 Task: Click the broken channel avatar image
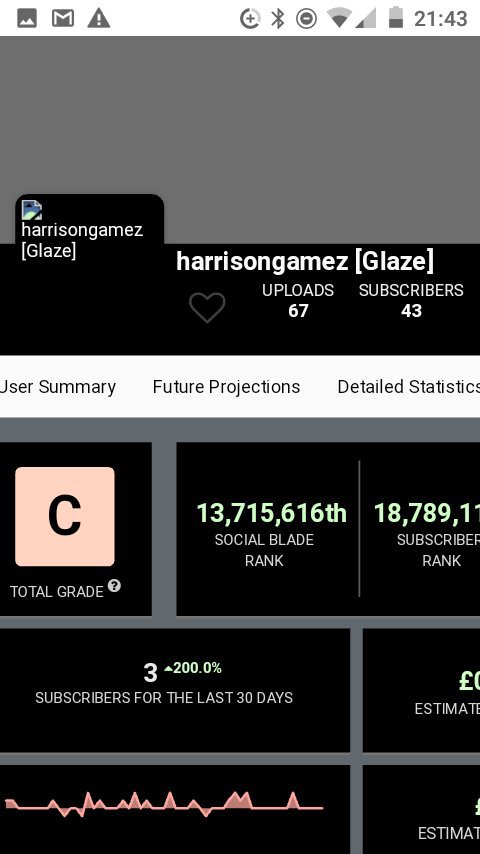coord(32,210)
